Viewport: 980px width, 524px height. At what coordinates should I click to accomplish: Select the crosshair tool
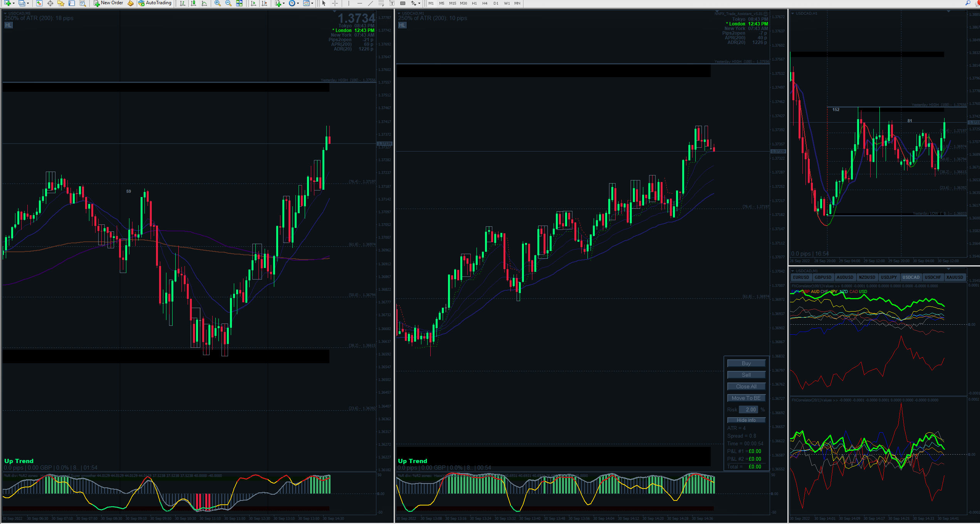point(335,3)
